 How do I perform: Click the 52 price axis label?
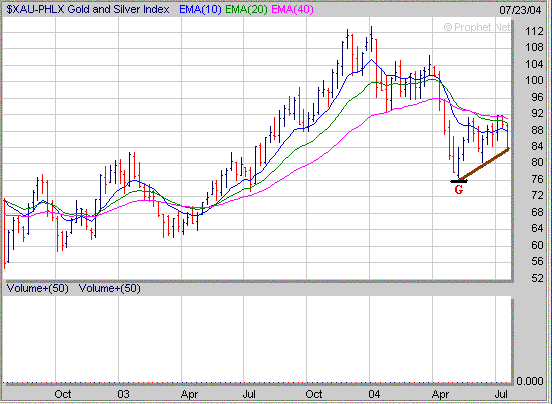(537, 278)
